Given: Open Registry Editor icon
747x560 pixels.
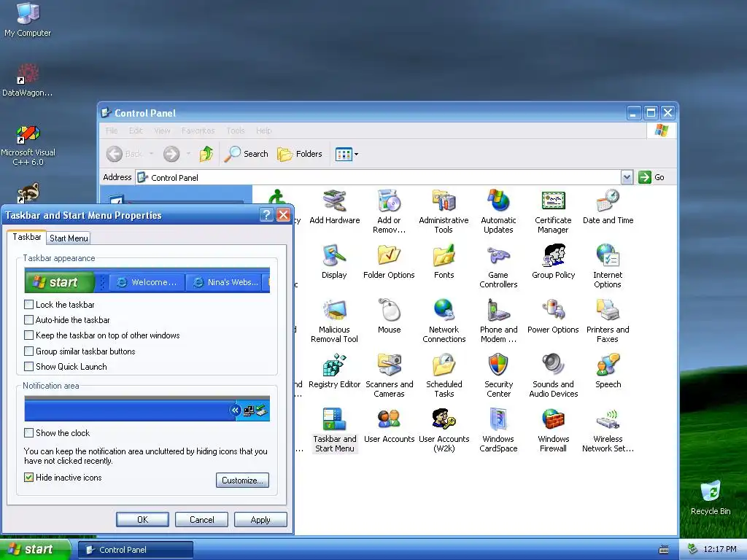Looking at the screenshot, I should coord(334,371).
